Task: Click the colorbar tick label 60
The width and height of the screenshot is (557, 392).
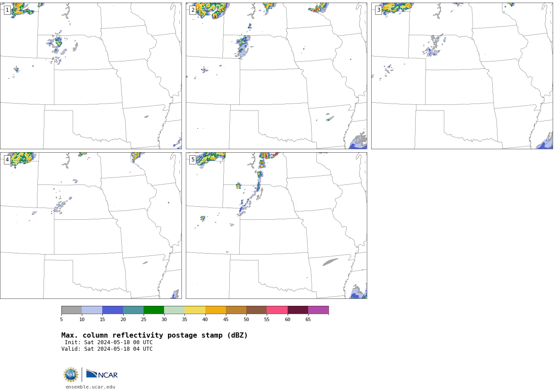Action: point(288,320)
